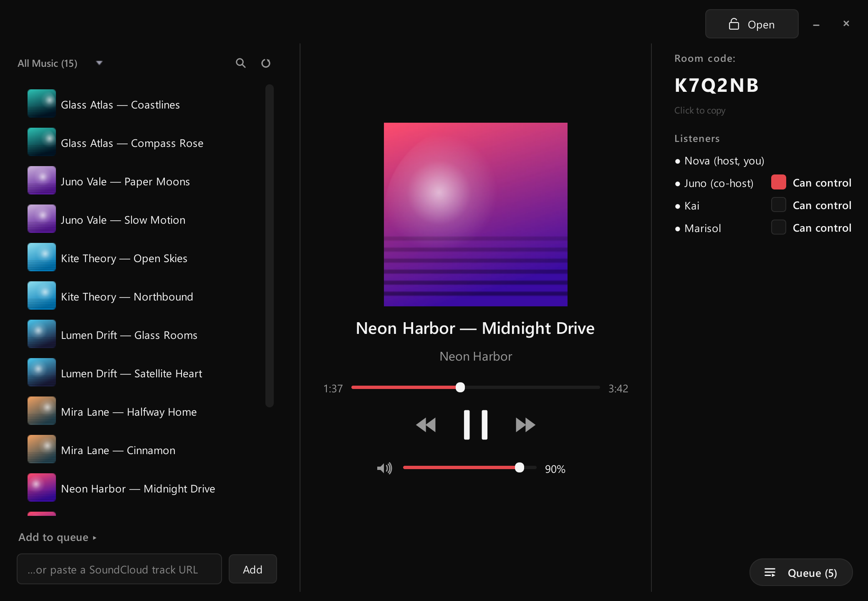Select listener Nova (host, you)
Screen dimensions: 868x601
(x=719, y=161)
